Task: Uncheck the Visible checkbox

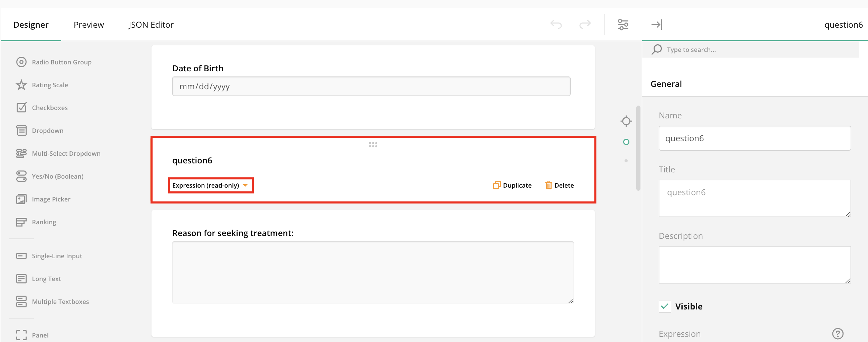Action: click(665, 306)
